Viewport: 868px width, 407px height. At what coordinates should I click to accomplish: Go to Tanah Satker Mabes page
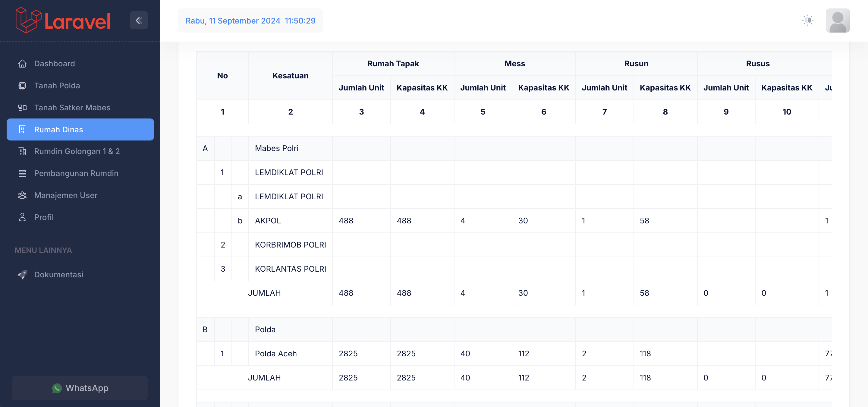72,107
